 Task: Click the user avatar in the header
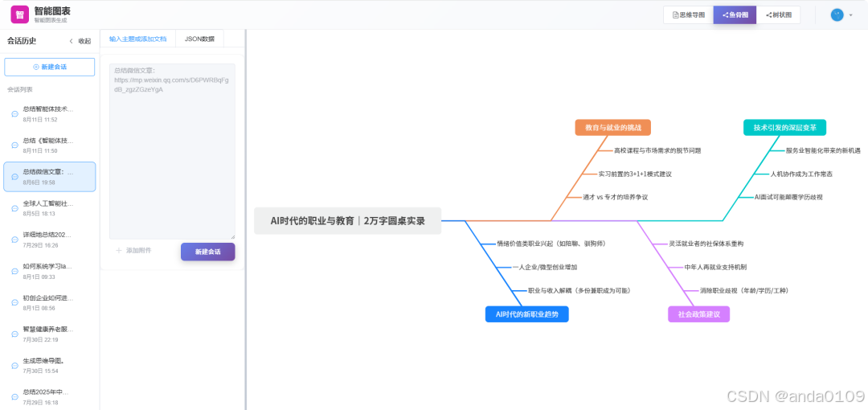[837, 15]
